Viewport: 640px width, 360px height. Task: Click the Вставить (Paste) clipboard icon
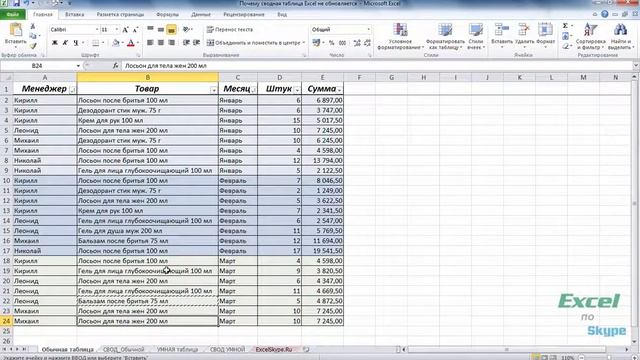pos(16,30)
